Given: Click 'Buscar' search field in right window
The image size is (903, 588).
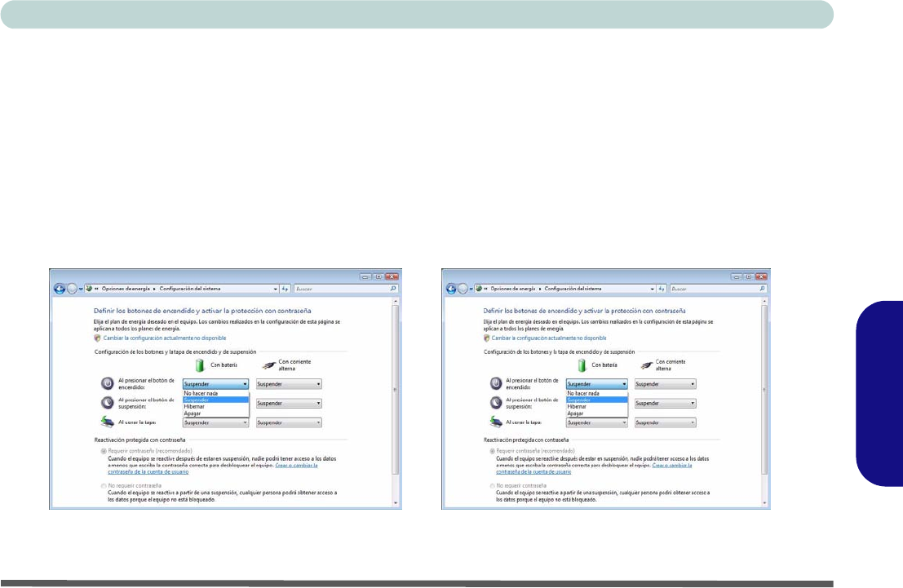Looking at the screenshot, I should coord(719,289).
